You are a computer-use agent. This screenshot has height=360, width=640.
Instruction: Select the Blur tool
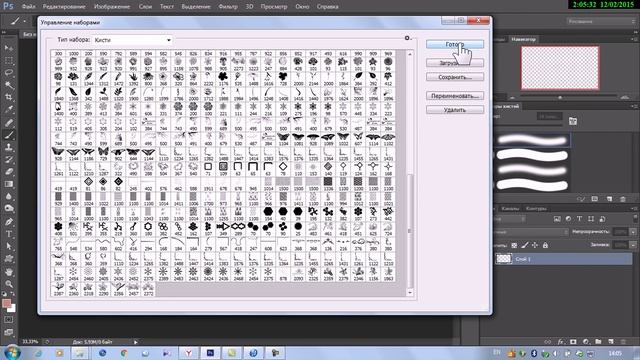click(x=9, y=196)
